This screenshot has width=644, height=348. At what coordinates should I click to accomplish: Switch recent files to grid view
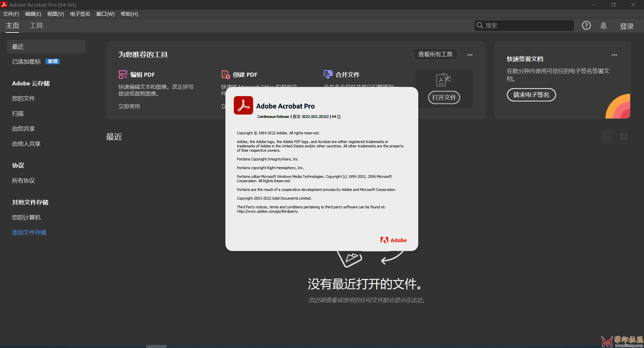click(624, 136)
